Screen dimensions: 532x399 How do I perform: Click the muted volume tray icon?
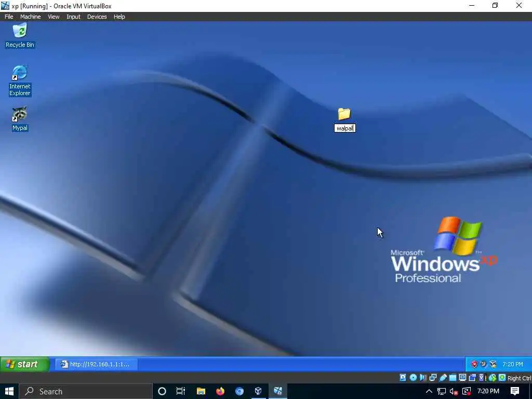tap(454, 391)
